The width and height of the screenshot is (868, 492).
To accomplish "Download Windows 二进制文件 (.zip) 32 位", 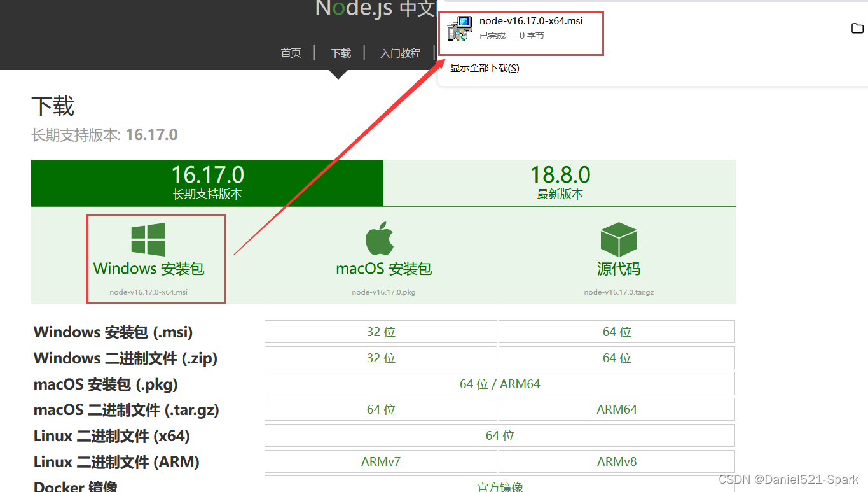I will pos(381,358).
